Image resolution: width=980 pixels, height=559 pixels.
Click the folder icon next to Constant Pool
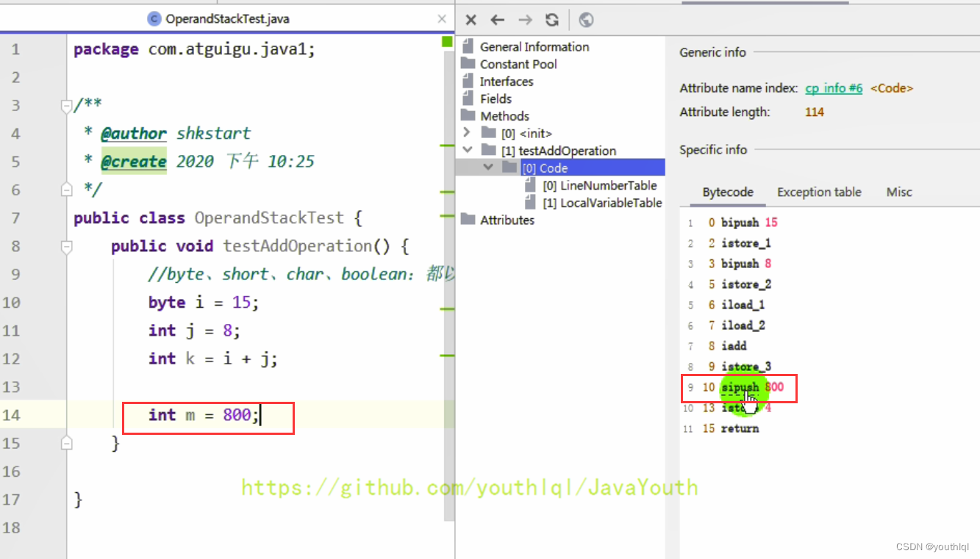(468, 64)
